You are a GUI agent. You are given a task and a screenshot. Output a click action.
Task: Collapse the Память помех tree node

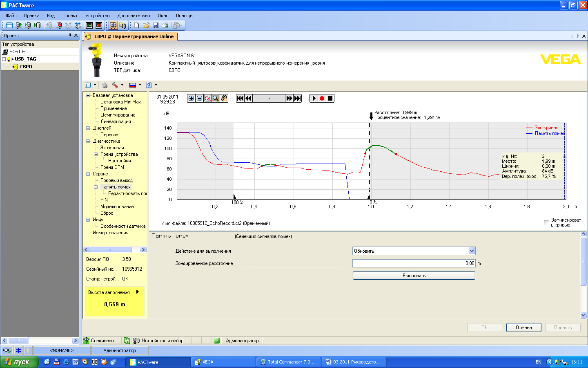click(96, 187)
